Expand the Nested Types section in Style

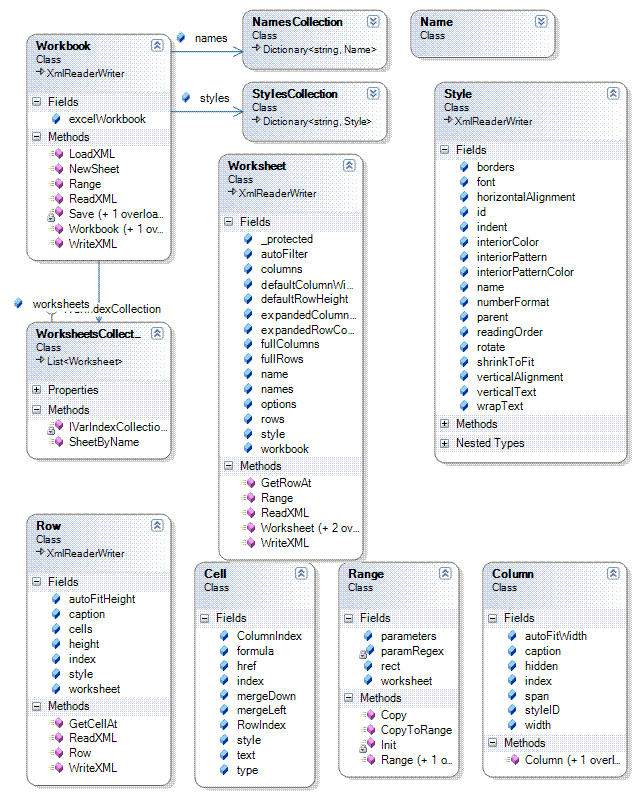point(445,443)
